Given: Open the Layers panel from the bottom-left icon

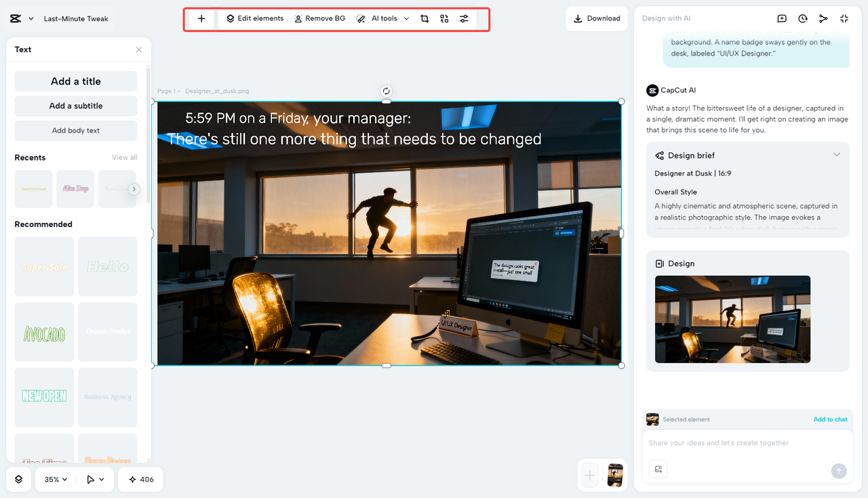Looking at the screenshot, I should pos(18,479).
